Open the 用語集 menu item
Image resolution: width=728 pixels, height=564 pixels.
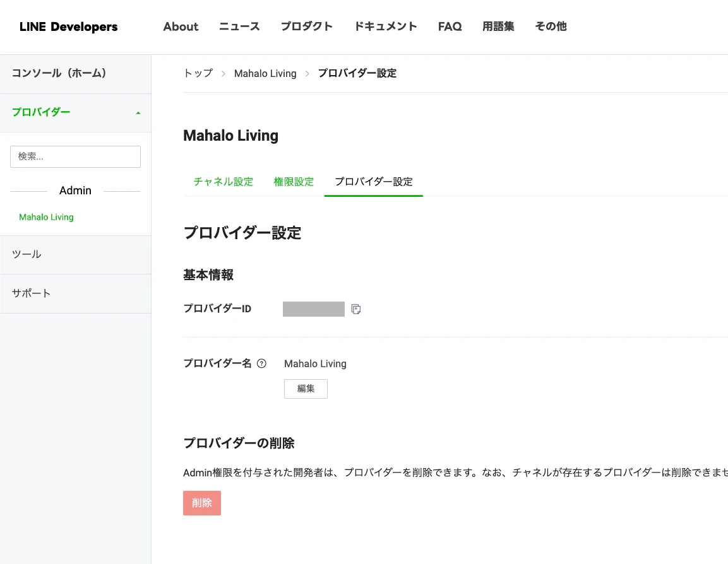[x=498, y=26]
